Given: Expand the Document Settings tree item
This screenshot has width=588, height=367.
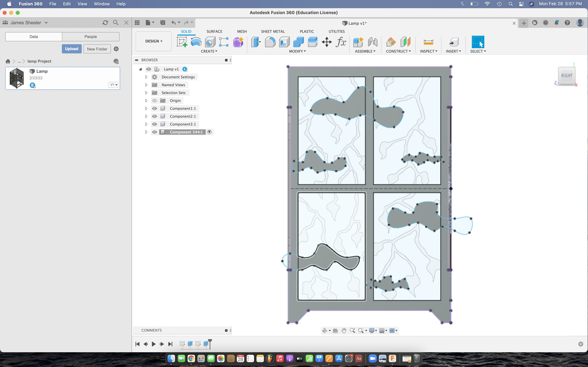Looking at the screenshot, I should tap(146, 77).
